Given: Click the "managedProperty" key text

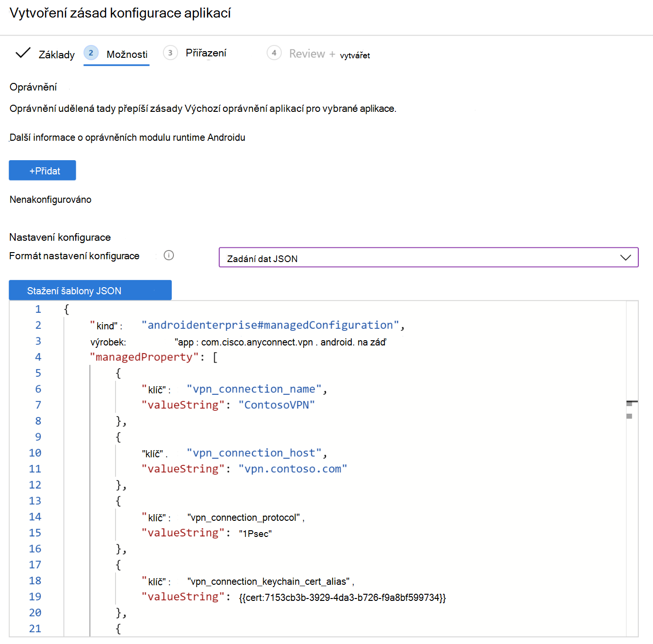Looking at the screenshot, I should (x=144, y=357).
